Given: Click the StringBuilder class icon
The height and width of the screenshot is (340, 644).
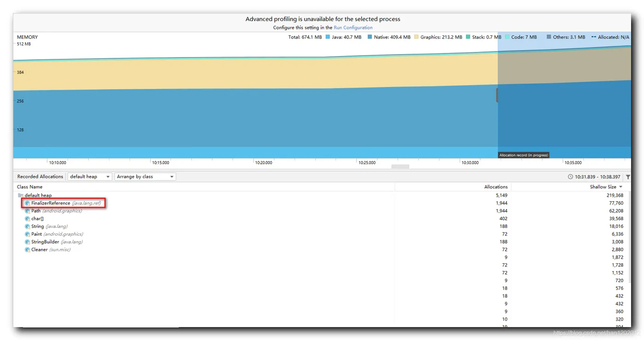Looking at the screenshot, I should 28,242.
